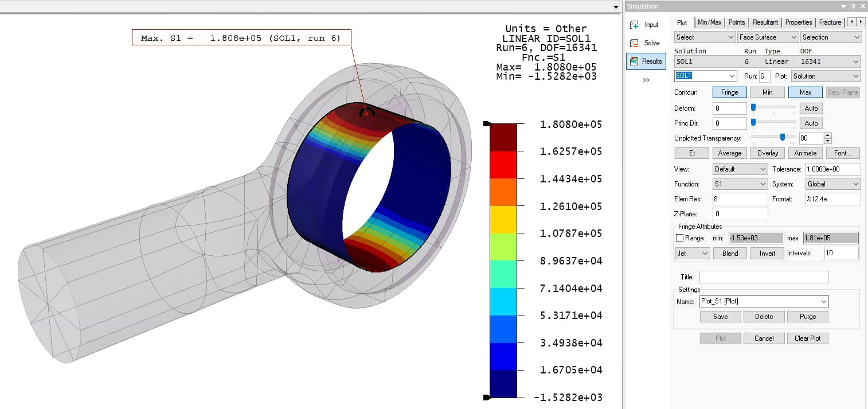This screenshot has height=409, width=868.
Task: Click the Input icon in Simulation sidebar
Action: click(635, 25)
